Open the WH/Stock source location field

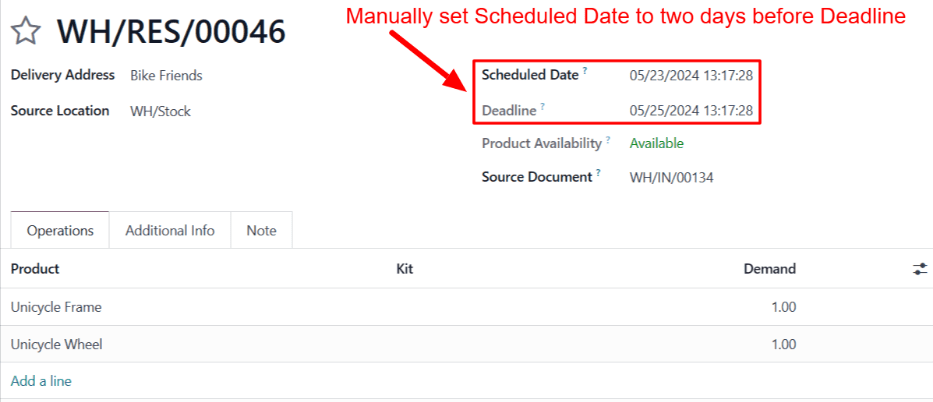160,111
